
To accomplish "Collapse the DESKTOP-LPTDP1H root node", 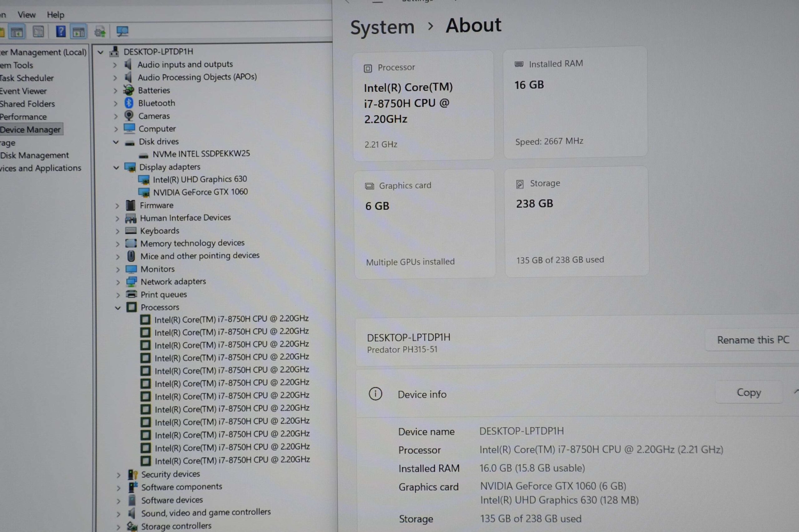I will 100,52.
